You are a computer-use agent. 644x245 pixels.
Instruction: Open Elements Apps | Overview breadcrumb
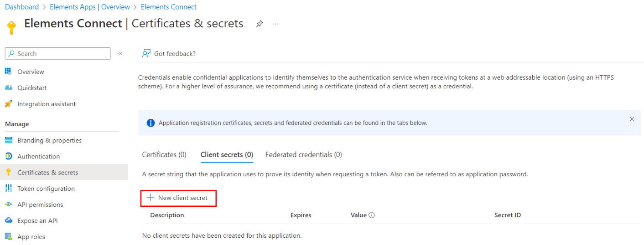90,7
